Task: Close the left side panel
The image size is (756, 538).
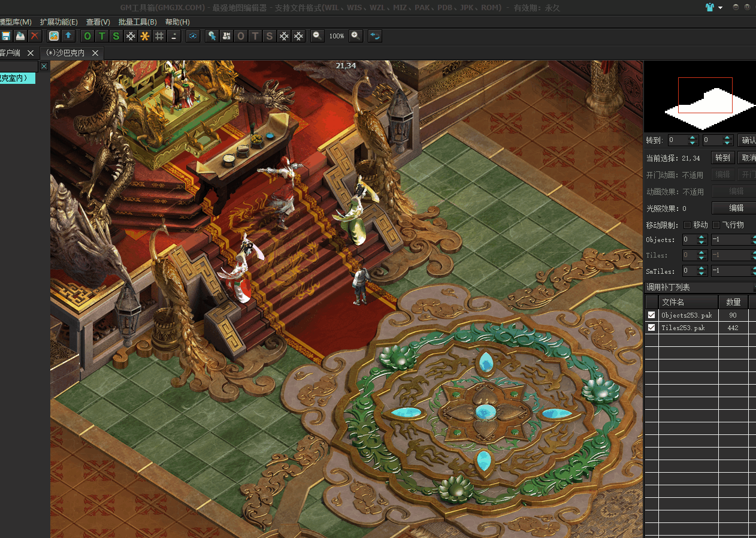Action: pyautogui.click(x=44, y=67)
